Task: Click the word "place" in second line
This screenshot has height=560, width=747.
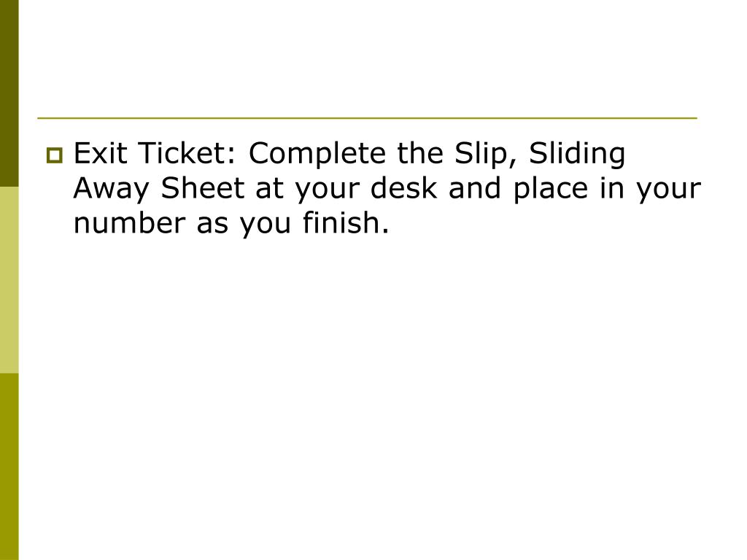Action: (x=550, y=190)
